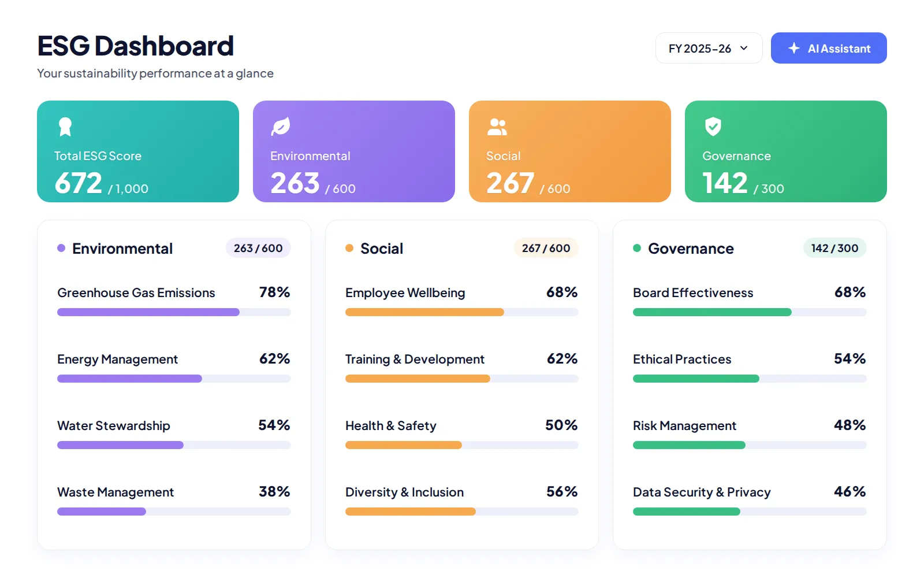
Task: Select the Environmental summary card
Action: 354,151
